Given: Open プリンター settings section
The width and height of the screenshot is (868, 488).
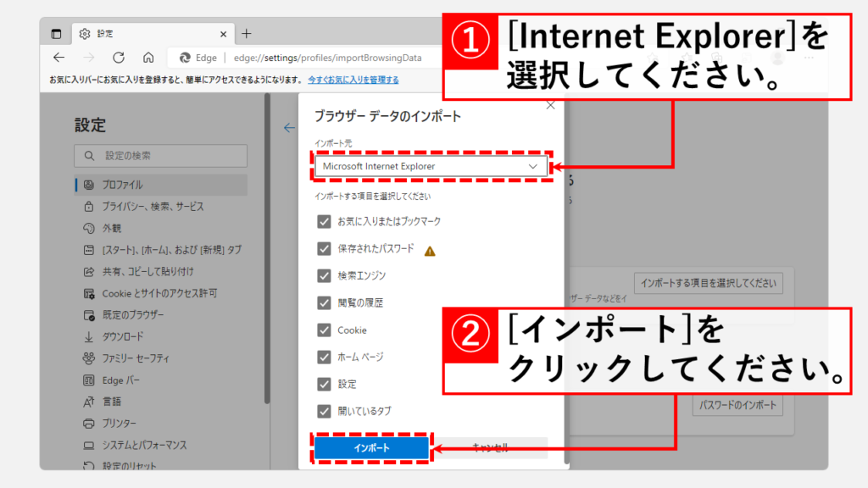Looking at the screenshot, I should 119,424.
